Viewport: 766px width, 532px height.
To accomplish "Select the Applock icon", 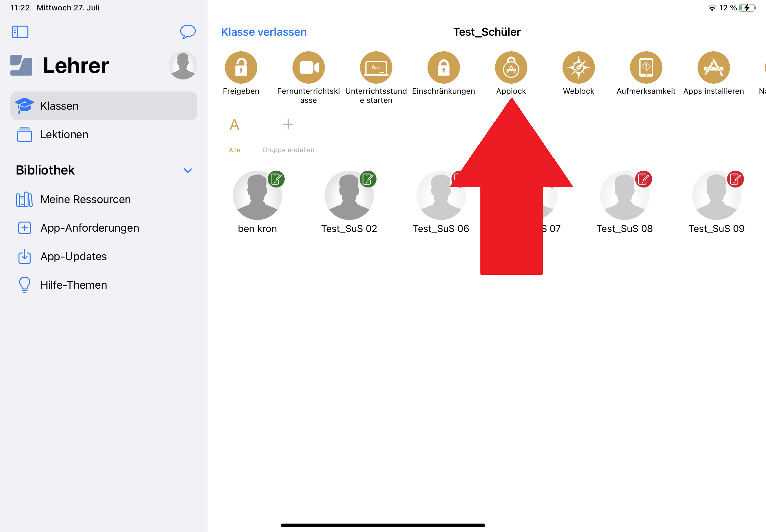I will pyautogui.click(x=511, y=67).
